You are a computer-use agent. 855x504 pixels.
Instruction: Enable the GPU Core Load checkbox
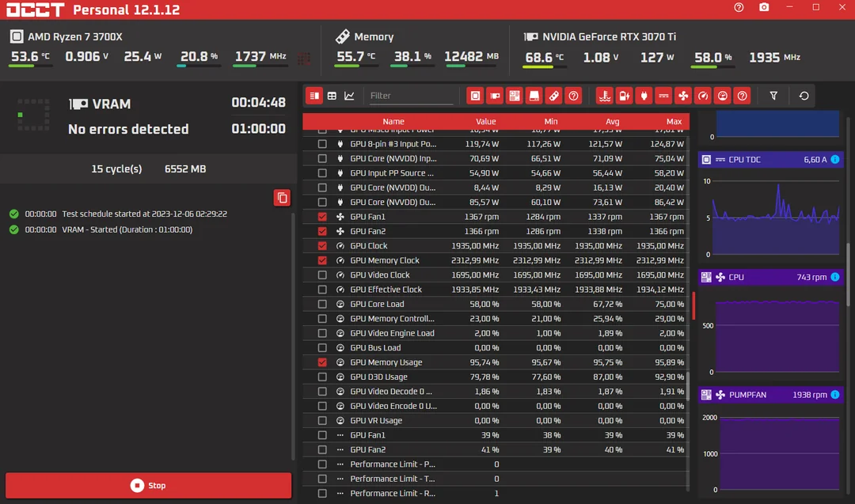pyautogui.click(x=322, y=304)
